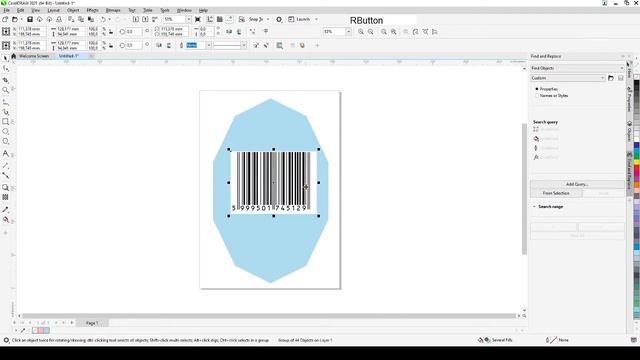Screen dimensions: 640x360
Task: Click the vertical canvas scrollbar
Action: 524,189
